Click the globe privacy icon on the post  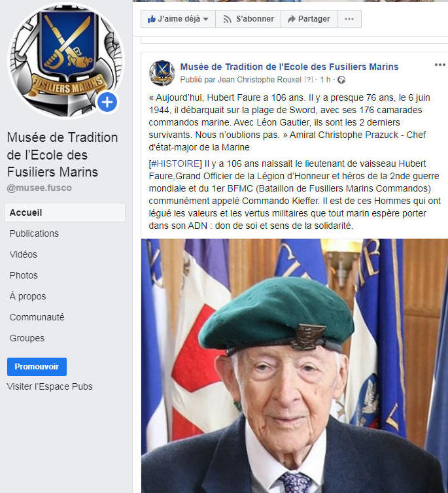(341, 80)
